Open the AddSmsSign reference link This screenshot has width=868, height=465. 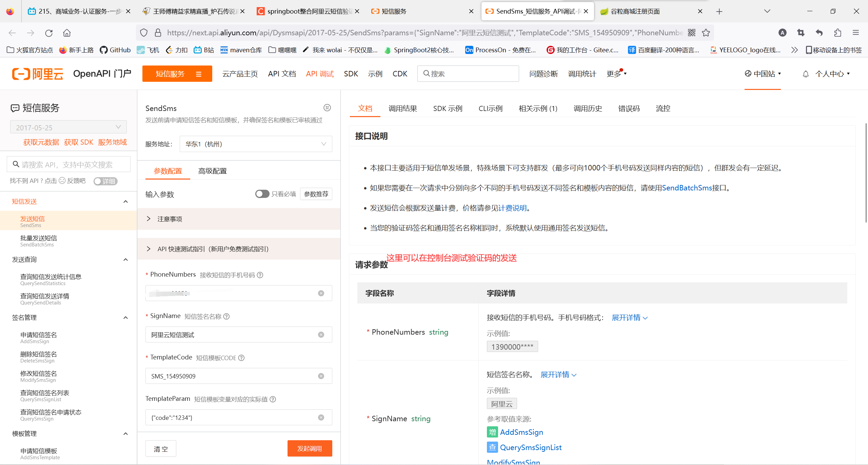click(x=521, y=432)
